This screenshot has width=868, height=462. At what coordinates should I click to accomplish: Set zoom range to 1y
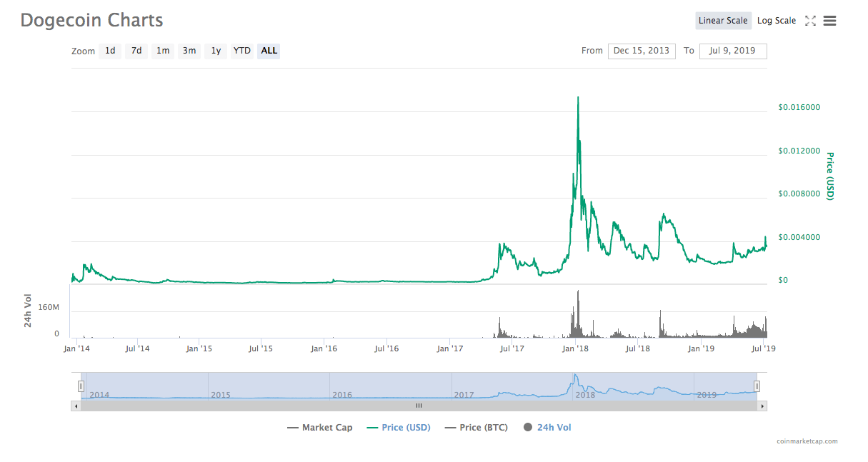[216, 51]
